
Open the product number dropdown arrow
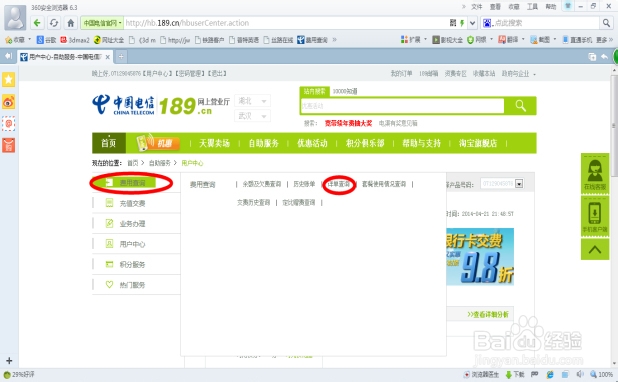(x=519, y=184)
